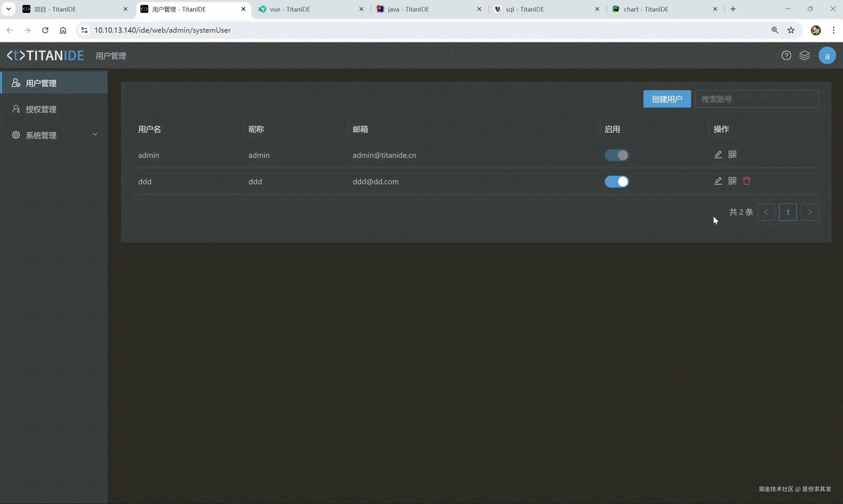Click the layers stack icon in header
This screenshot has height=504, width=843.
[804, 55]
